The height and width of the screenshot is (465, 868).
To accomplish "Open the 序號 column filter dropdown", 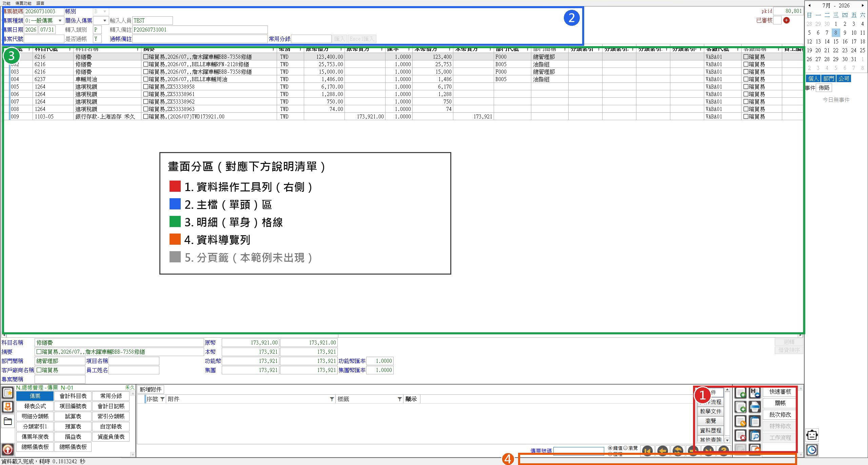I will point(162,399).
